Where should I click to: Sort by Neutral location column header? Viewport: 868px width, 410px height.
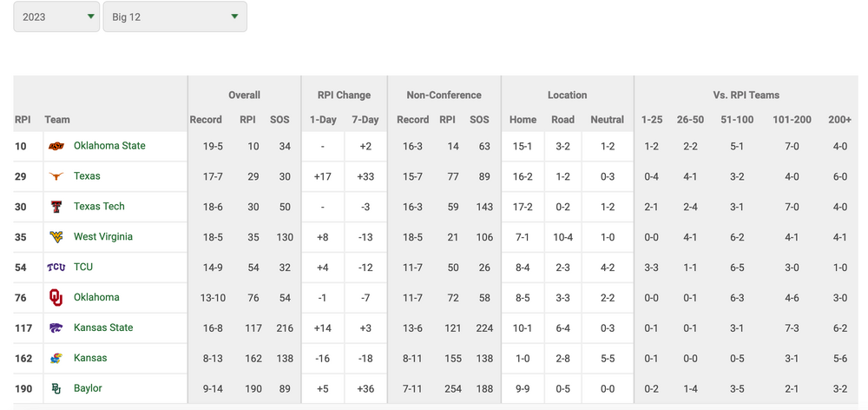607,120
